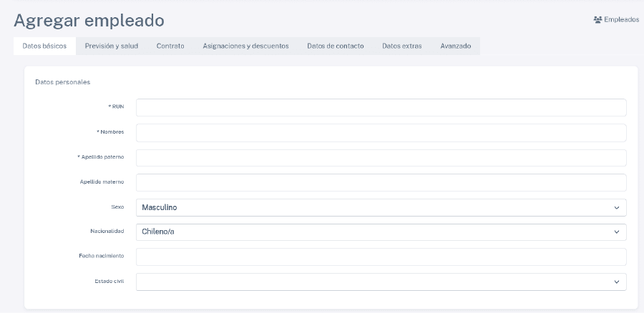Open the Nacionalidad dropdown showing Chileno/a

click(381, 232)
